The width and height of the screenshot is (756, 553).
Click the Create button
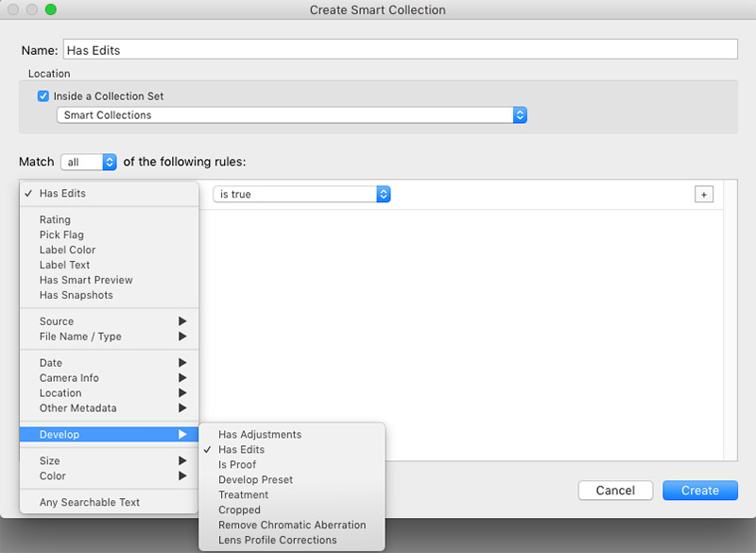[699, 491]
